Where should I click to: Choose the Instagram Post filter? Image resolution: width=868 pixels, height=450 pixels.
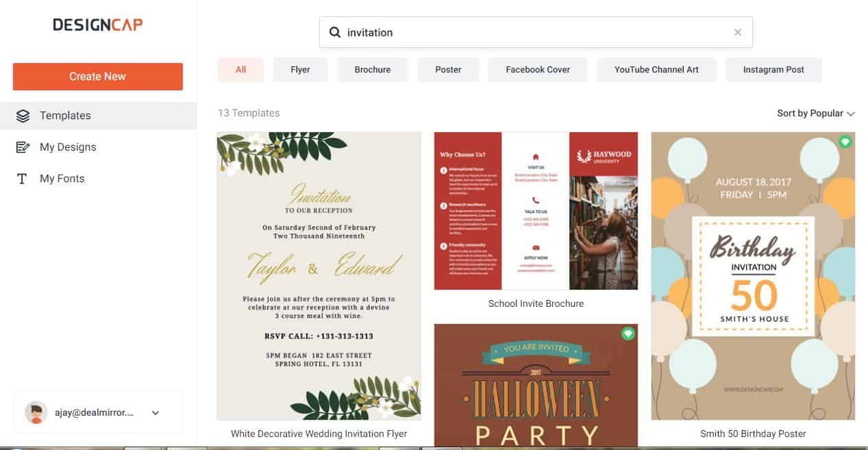tap(773, 70)
